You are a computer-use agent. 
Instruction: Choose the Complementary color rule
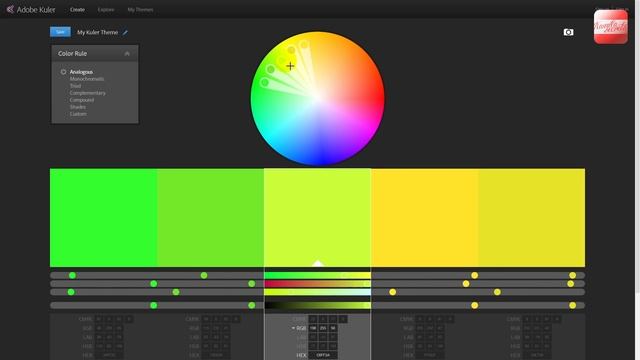(x=87, y=93)
